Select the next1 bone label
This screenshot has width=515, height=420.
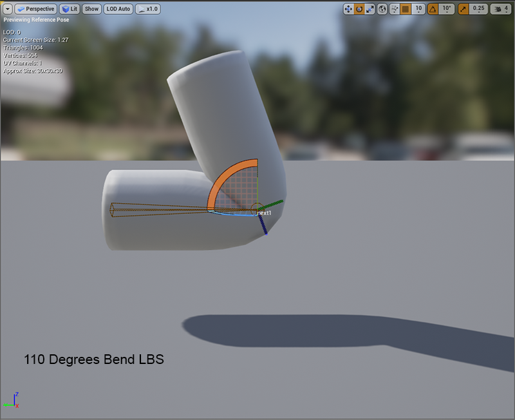pos(265,213)
